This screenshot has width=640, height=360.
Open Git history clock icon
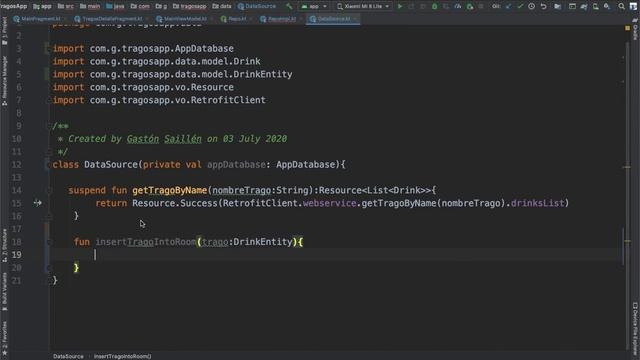tap(531, 6)
